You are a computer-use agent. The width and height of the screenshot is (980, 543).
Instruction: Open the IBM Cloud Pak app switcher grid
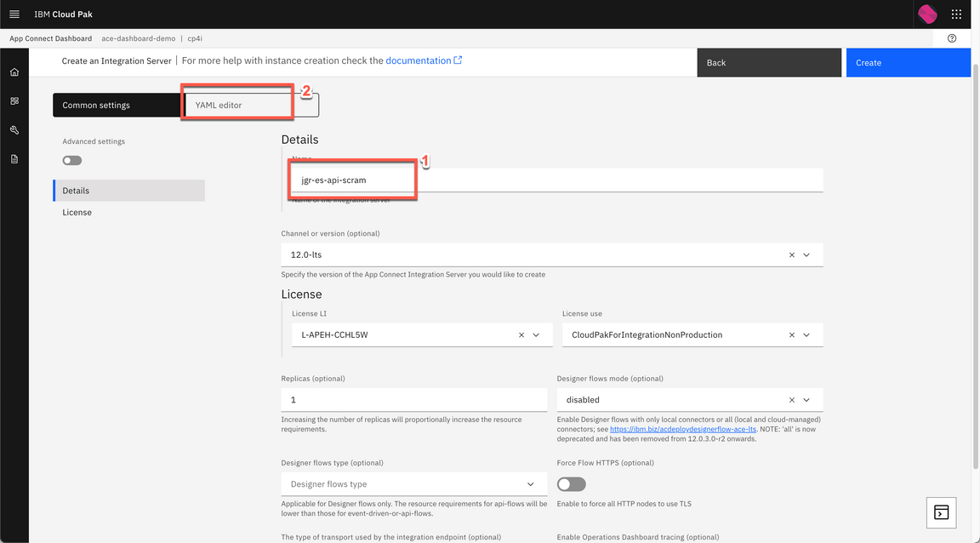pos(955,14)
